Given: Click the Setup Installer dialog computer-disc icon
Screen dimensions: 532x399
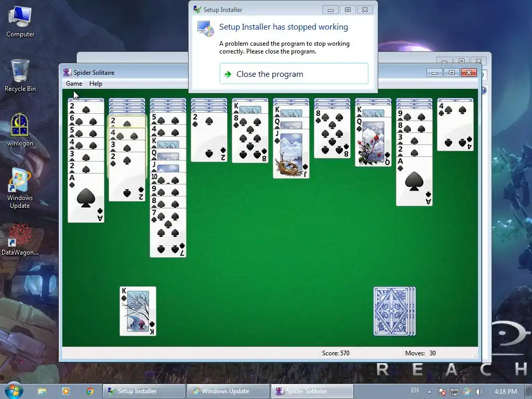Looking at the screenshot, I should pos(206,29).
